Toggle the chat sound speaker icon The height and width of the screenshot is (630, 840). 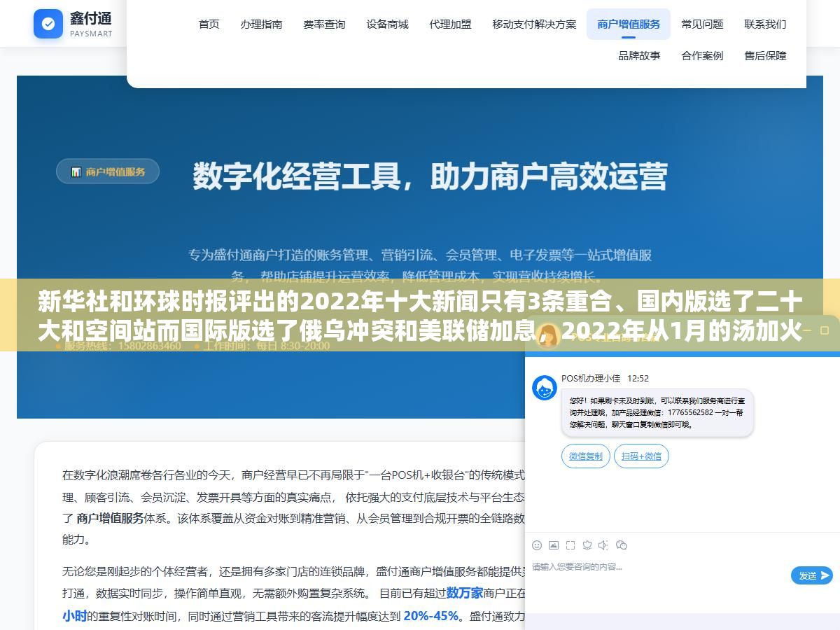click(x=604, y=545)
